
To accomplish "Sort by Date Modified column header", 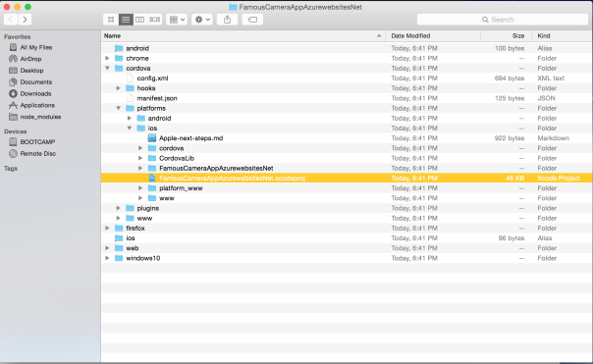I will pos(433,36).
